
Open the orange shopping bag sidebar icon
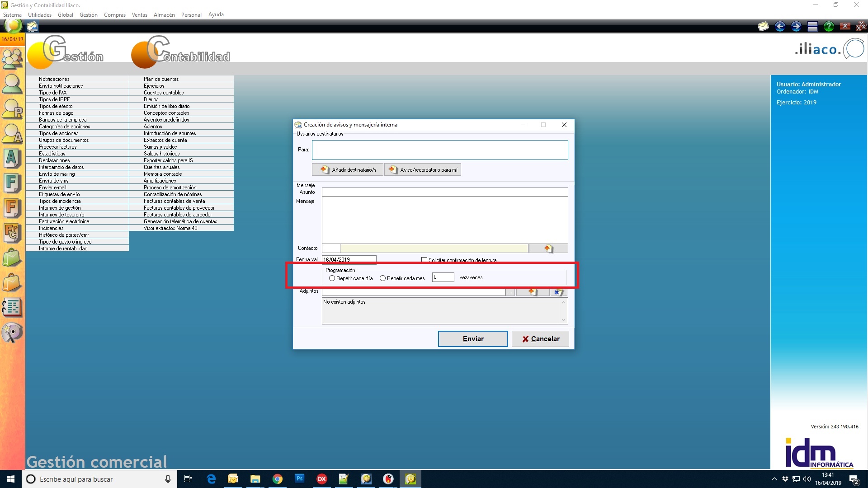pos(12,283)
